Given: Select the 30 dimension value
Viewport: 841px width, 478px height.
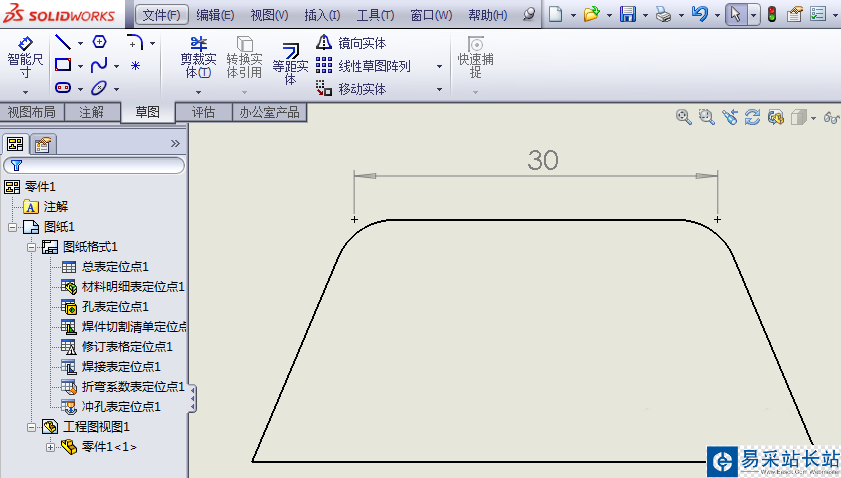Looking at the screenshot, I should 543,160.
